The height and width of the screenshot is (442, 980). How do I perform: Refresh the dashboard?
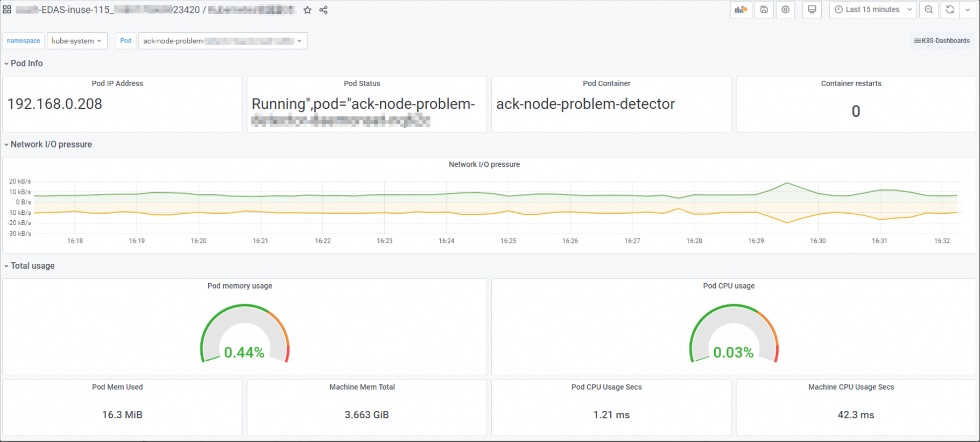[x=950, y=10]
